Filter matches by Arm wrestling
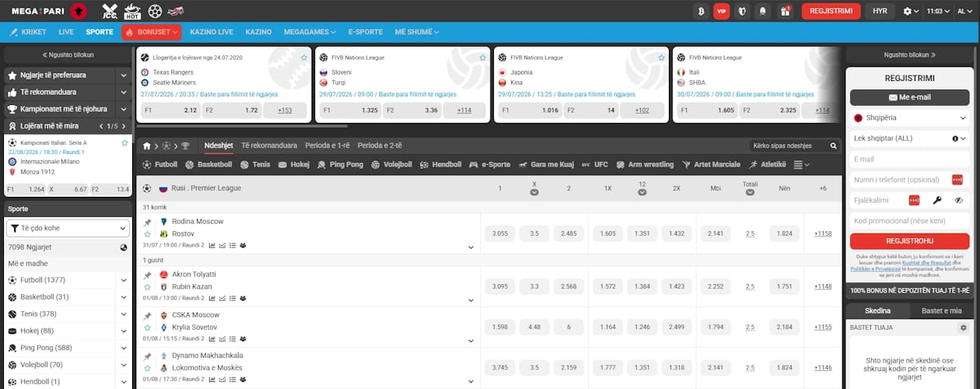The height and width of the screenshot is (389, 980). (x=645, y=165)
